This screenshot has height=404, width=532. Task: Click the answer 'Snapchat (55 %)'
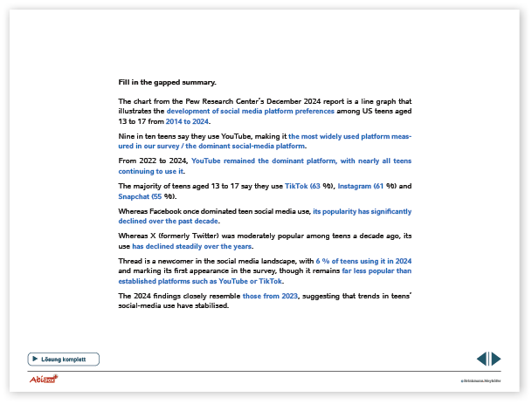(146, 196)
